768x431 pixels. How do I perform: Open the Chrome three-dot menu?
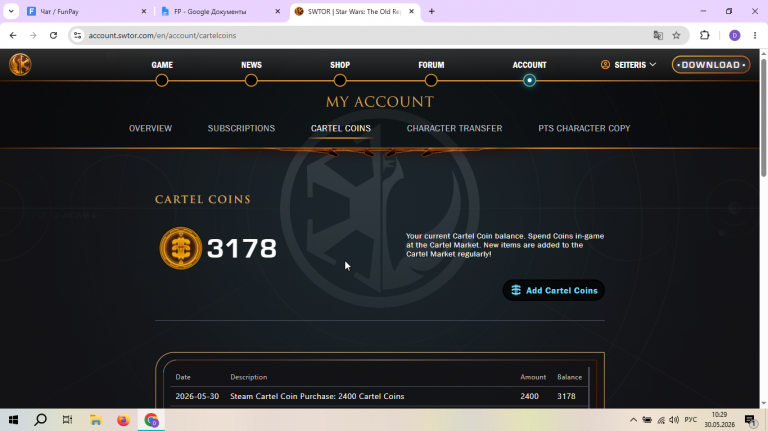[x=755, y=35]
